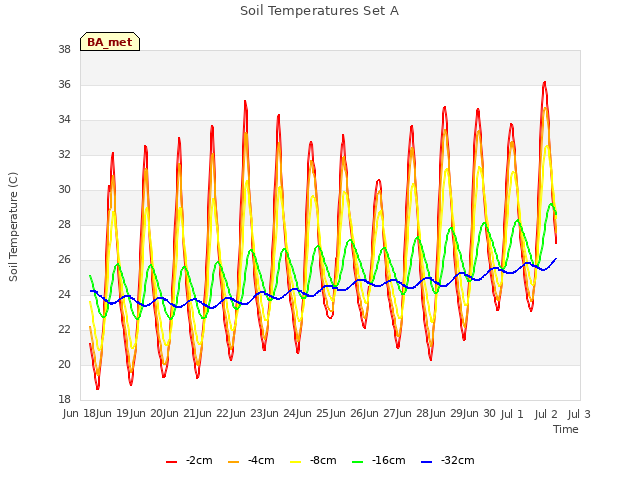Click the Jul 3 x-axis date label
640x480 pixels.
coord(579,414)
